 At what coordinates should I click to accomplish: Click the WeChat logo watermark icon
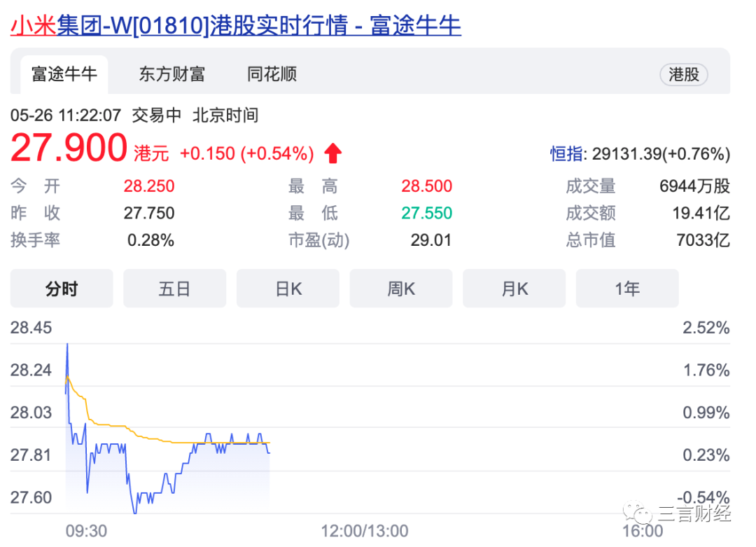click(x=638, y=512)
